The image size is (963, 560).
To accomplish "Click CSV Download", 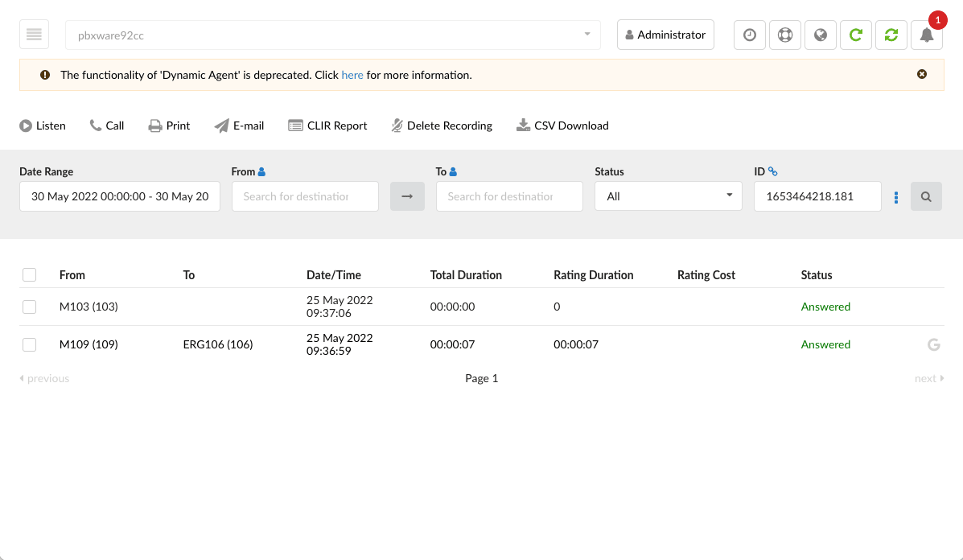I will tap(562, 126).
